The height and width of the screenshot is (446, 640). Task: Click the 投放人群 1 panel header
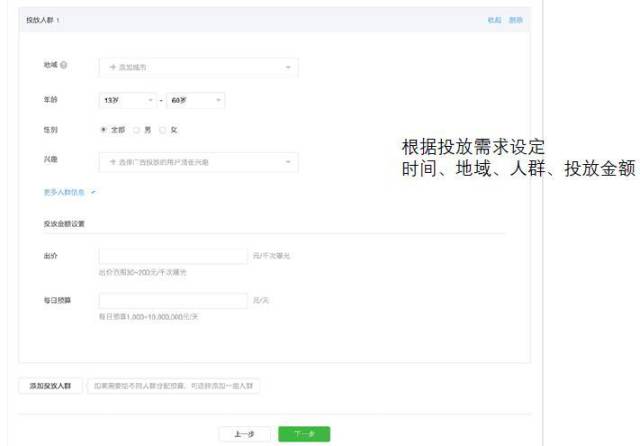pos(44,20)
